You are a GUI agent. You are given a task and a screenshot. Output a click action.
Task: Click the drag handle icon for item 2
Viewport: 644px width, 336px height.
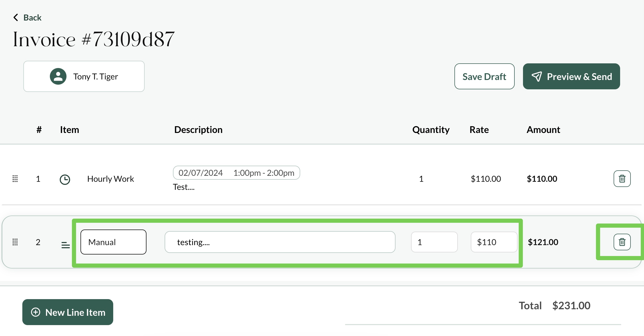coord(15,242)
